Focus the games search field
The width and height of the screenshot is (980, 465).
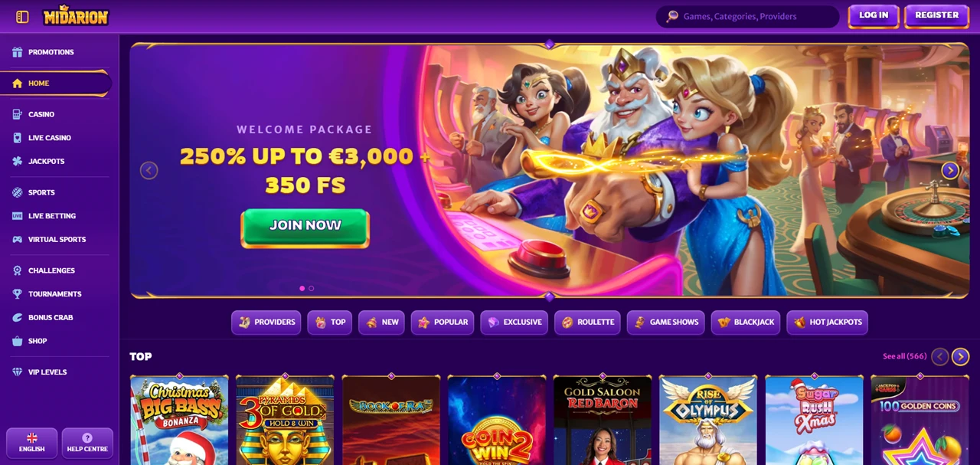tap(747, 16)
